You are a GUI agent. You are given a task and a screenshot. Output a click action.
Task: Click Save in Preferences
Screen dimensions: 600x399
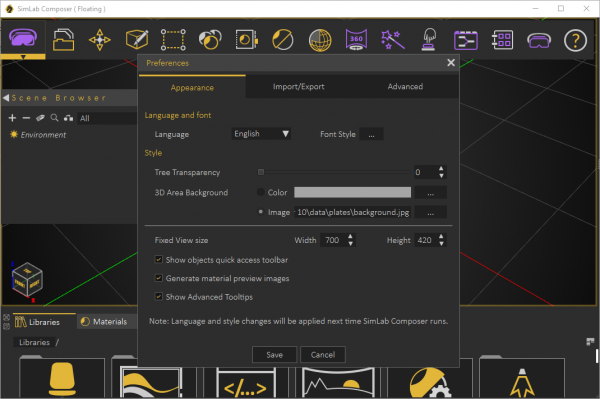click(274, 355)
